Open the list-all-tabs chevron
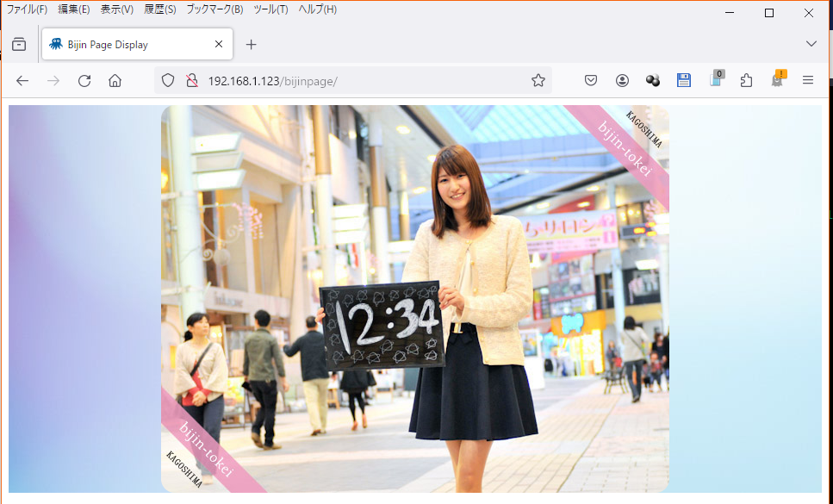 pyautogui.click(x=811, y=43)
